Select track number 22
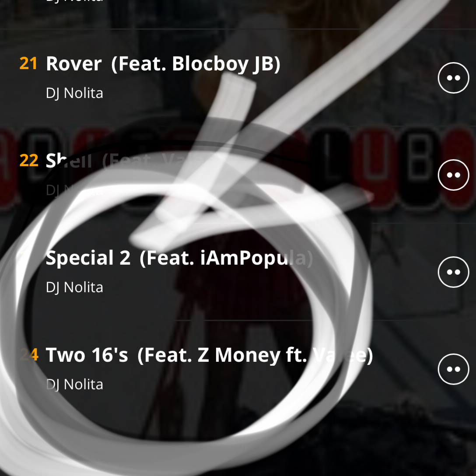Image resolution: width=476 pixels, height=476 pixels. [28, 160]
